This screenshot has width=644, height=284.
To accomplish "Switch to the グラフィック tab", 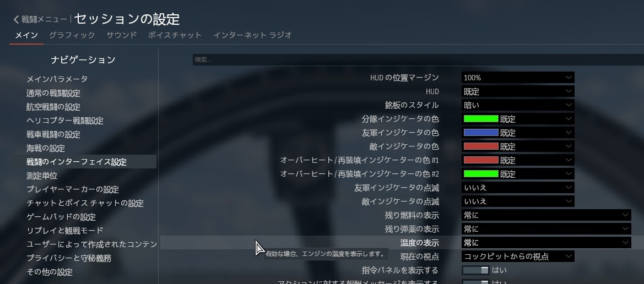I will [x=72, y=35].
